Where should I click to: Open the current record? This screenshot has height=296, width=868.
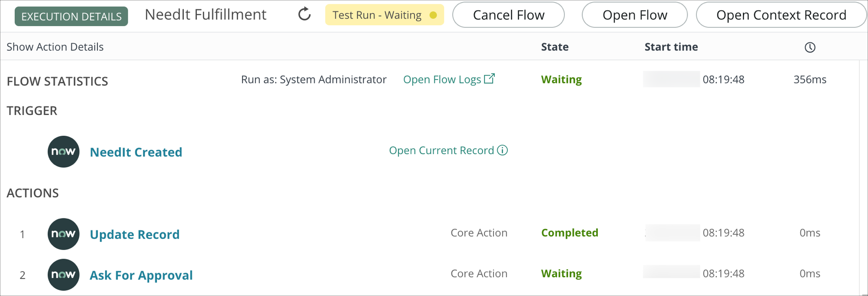point(442,150)
